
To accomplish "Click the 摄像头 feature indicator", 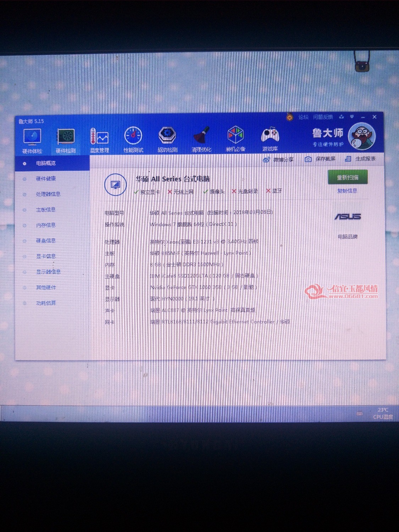I will pyautogui.click(x=214, y=192).
